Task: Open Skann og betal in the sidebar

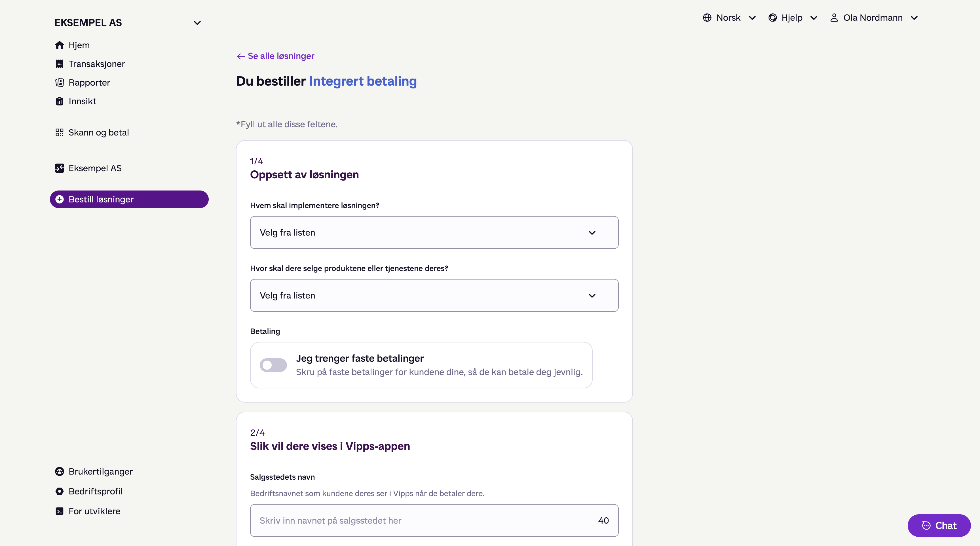Action: (129, 132)
